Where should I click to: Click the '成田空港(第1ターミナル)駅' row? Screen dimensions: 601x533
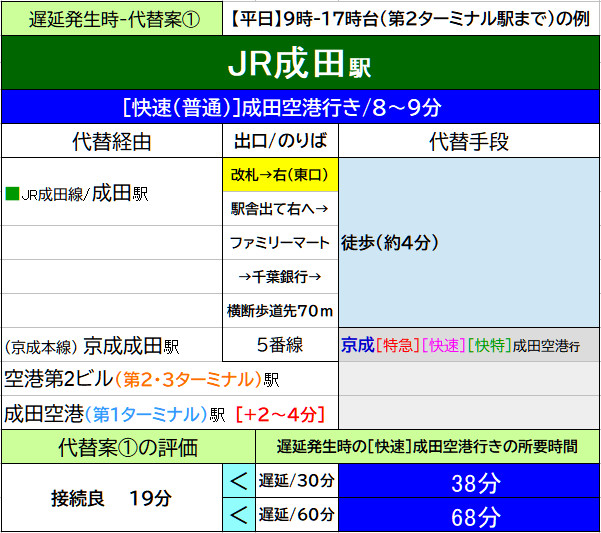[x=170, y=413]
